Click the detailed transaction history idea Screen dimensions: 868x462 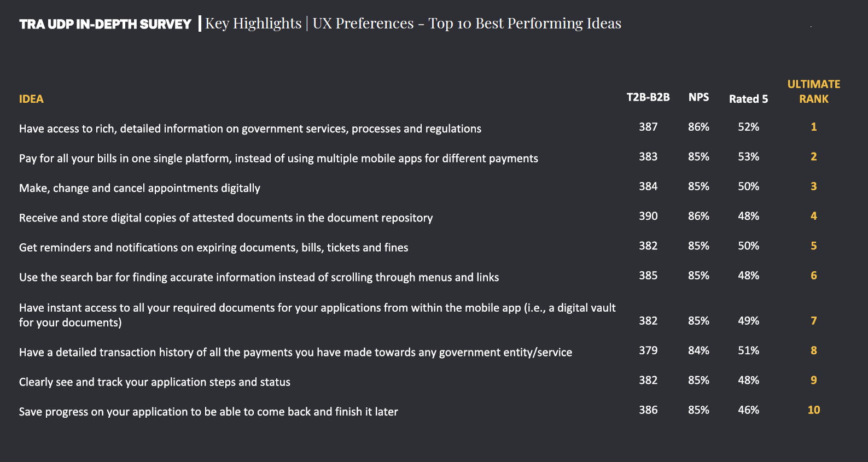click(295, 353)
